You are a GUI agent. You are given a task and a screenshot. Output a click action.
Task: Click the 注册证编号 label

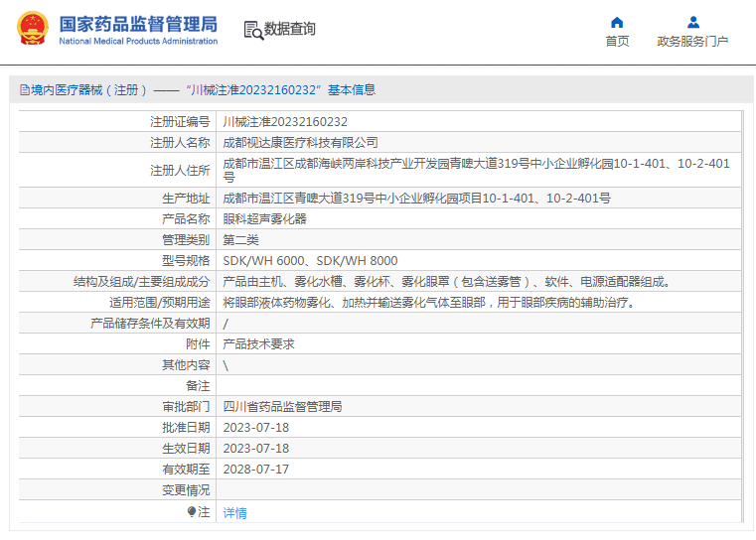click(180, 122)
